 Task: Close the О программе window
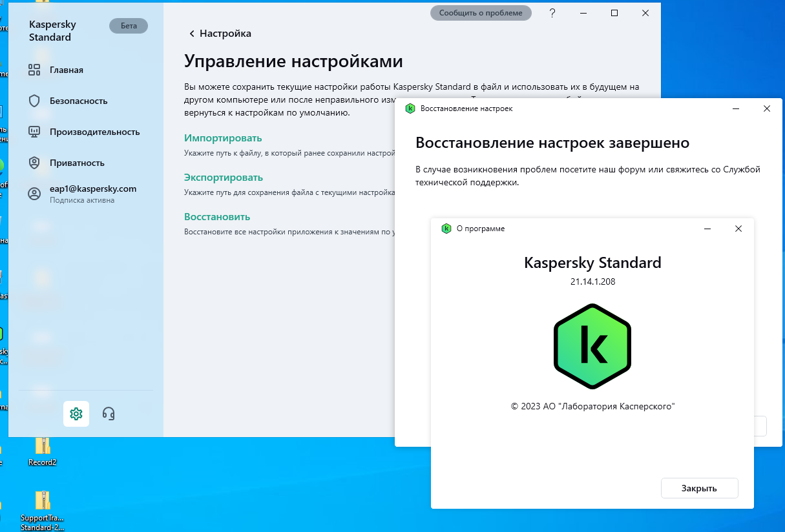tap(738, 229)
